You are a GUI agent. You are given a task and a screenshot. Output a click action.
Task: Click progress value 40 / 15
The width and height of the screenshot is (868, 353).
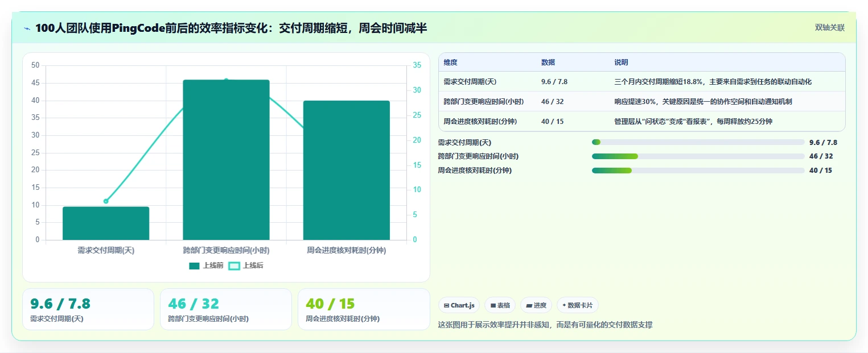(x=821, y=171)
